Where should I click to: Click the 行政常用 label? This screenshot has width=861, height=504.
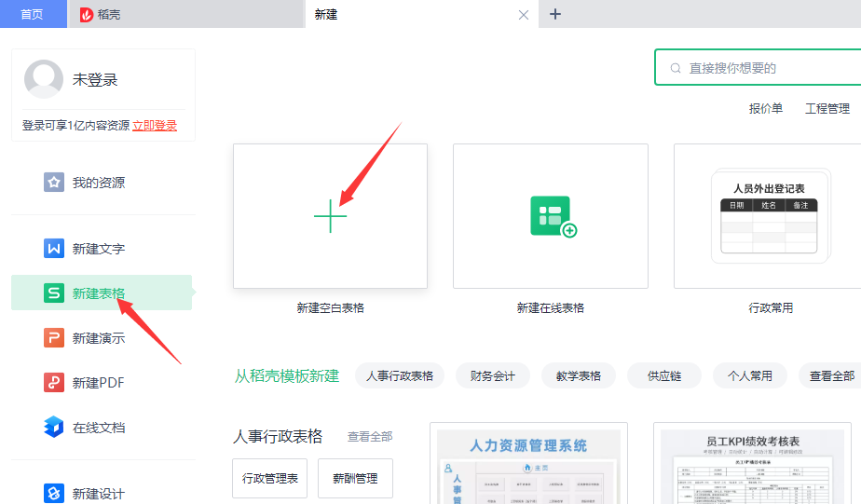tap(771, 308)
